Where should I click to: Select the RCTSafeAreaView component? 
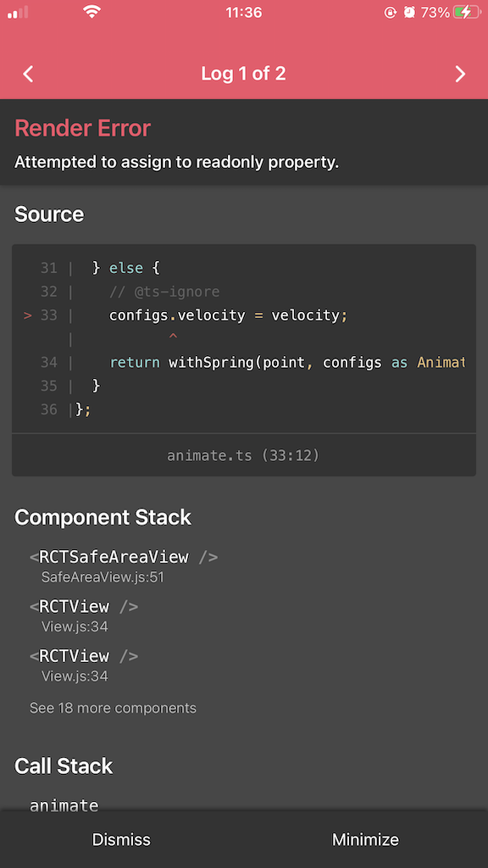[122, 557]
